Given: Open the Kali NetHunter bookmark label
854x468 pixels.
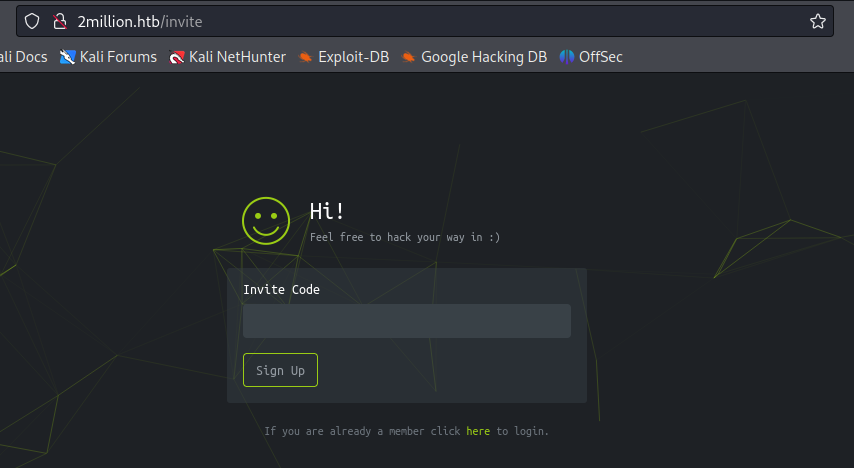Looking at the screenshot, I should [237, 57].
